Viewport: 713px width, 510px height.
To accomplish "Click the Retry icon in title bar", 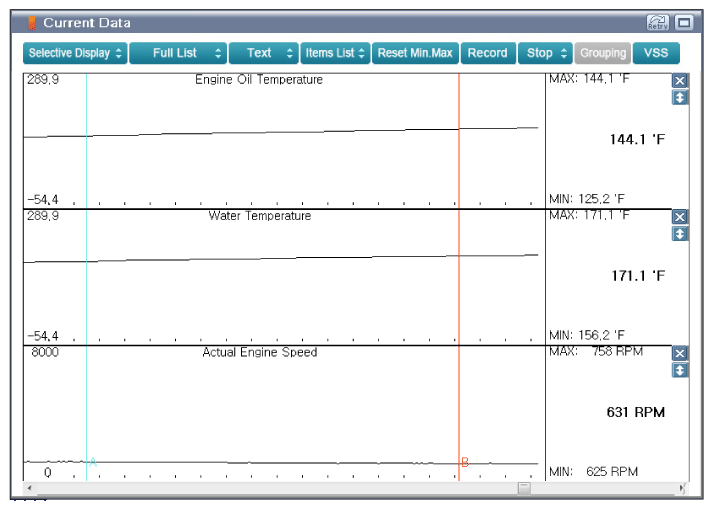I will pyautogui.click(x=658, y=22).
